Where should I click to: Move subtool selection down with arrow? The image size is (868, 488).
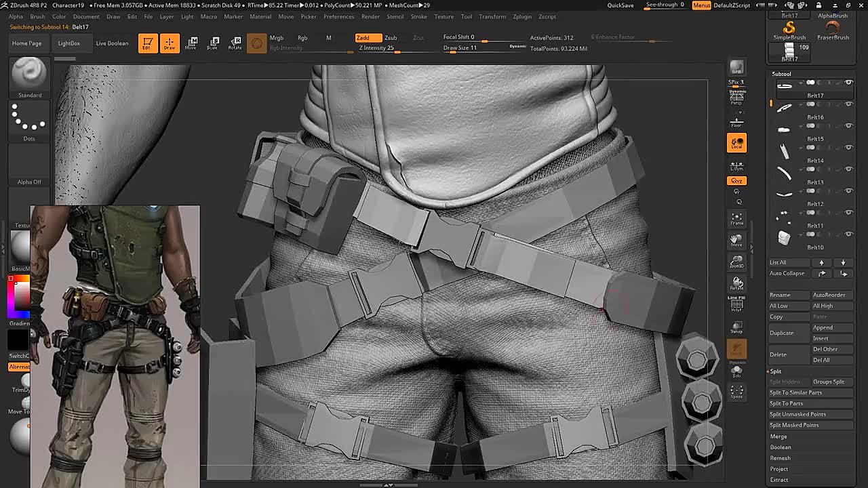(x=843, y=262)
